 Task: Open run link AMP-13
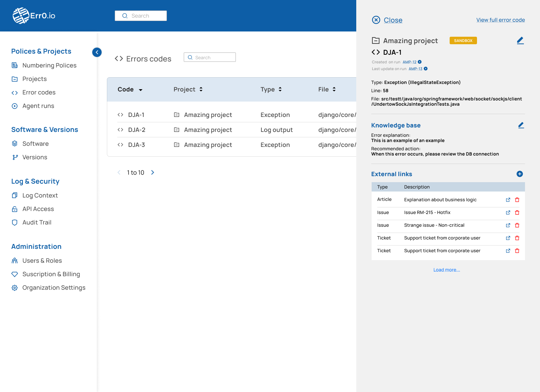click(415, 69)
